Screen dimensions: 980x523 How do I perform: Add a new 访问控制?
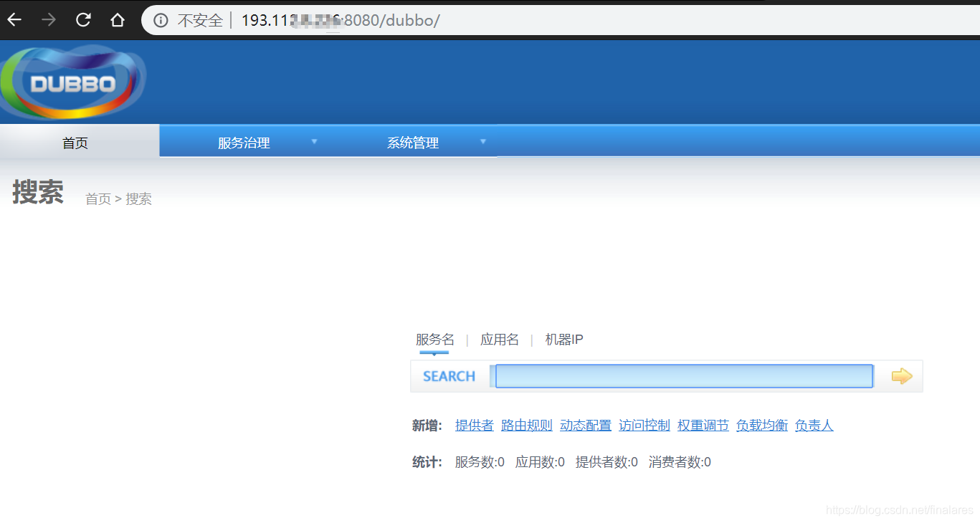tap(644, 426)
